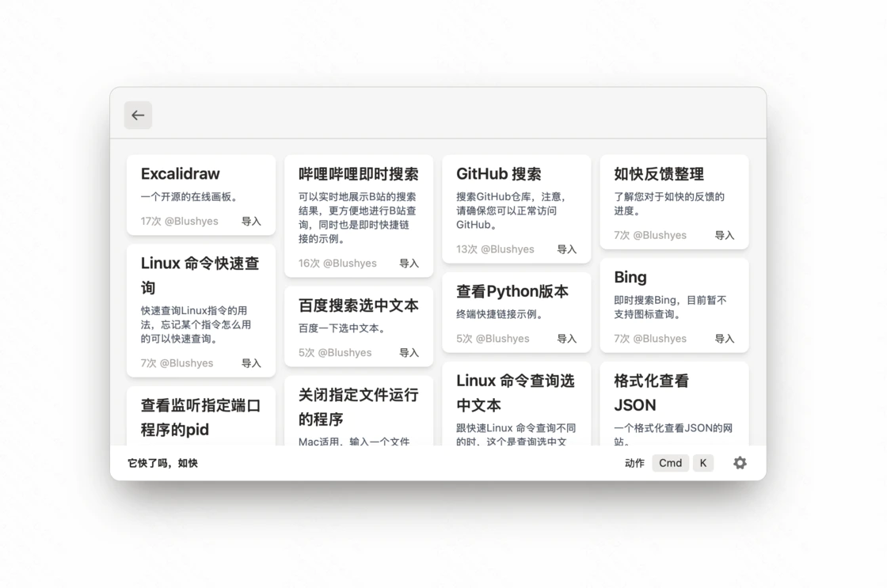This screenshot has width=887, height=588.
Task: Import the Bing card
Action: pos(725,338)
